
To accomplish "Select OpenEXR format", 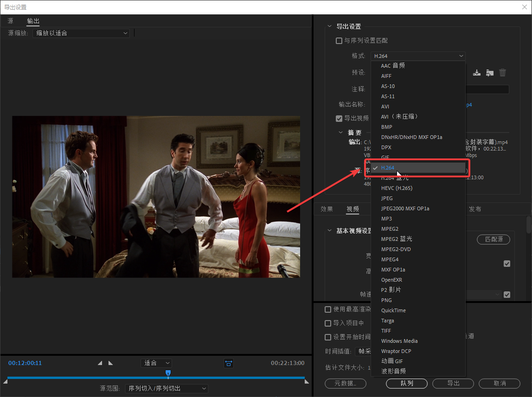I will tap(418, 280).
